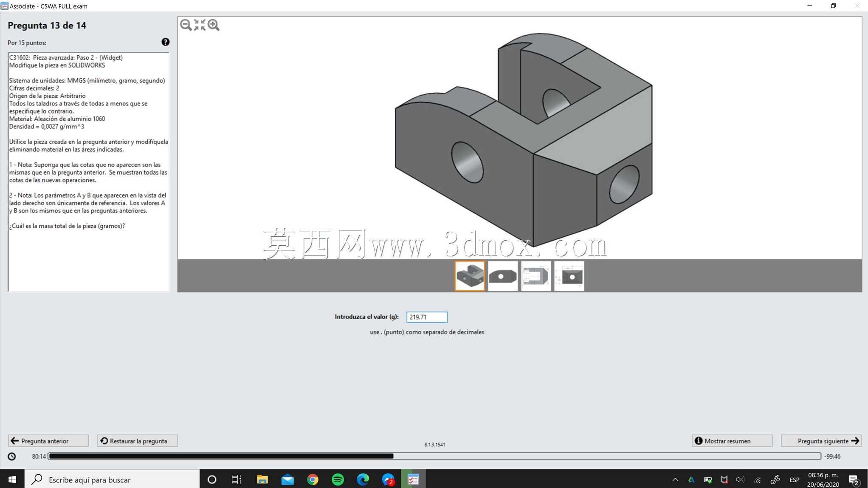The image size is (868, 488).
Task: Switch to the exam app taskbar icon
Action: click(x=413, y=479)
